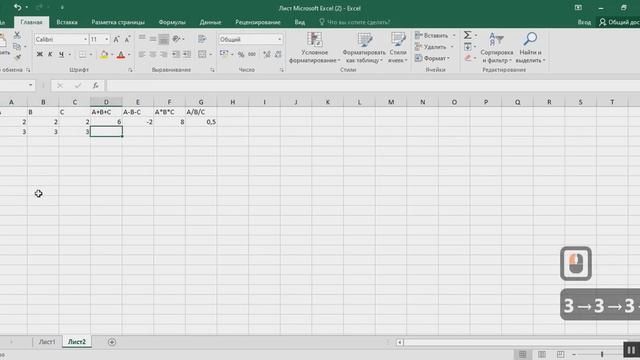This screenshot has height=360, width=640.
Task: Click the orientation text angle icon
Action: coord(176,39)
